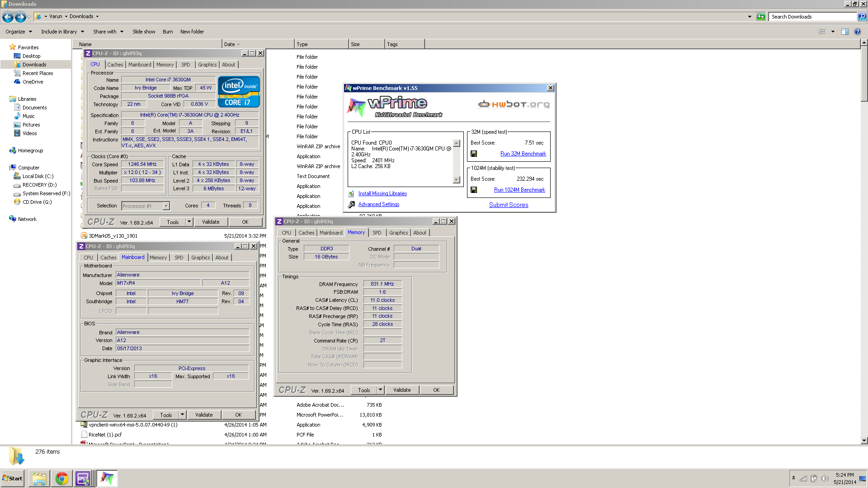Click the volume speaker tray icon

(x=825, y=479)
